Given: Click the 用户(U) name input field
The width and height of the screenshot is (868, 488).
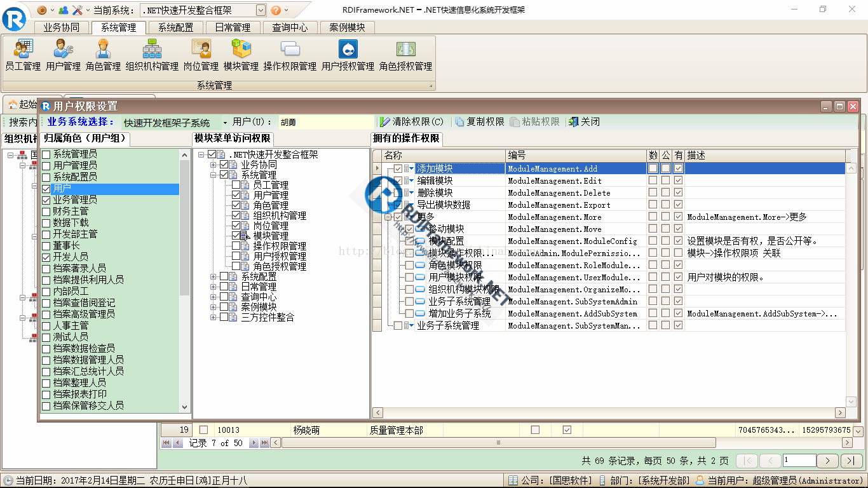Looking at the screenshot, I should pyautogui.click(x=325, y=122).
